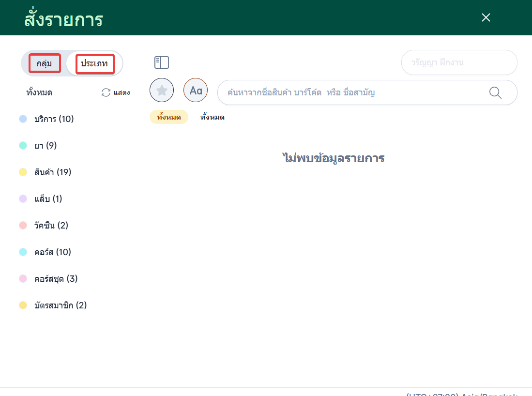Click the teal dot beside ยา

[x=23, y=146]
